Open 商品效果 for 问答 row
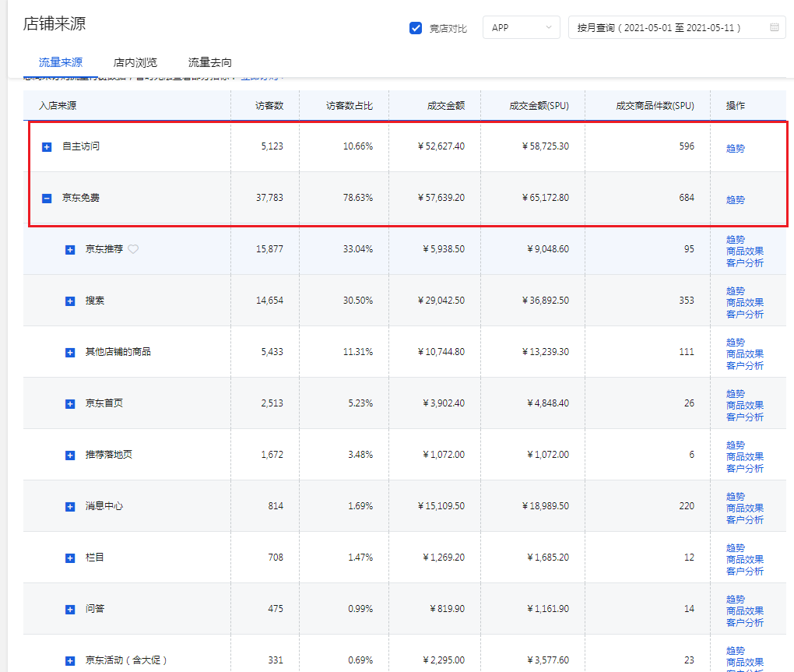Screen dimensions: 794x672 click(x=745, y=611)
